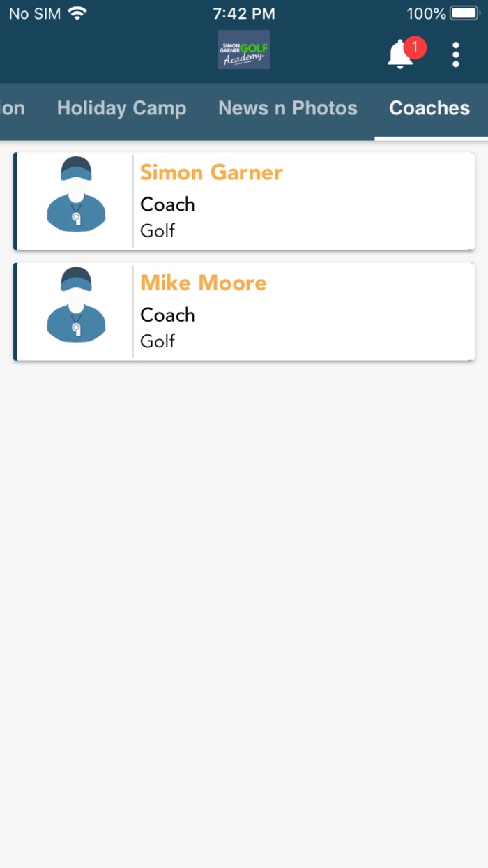The height and width of the screenshot is (868, 488).
Task: Switch to the News n Photos tab
Action: [287, 108]
